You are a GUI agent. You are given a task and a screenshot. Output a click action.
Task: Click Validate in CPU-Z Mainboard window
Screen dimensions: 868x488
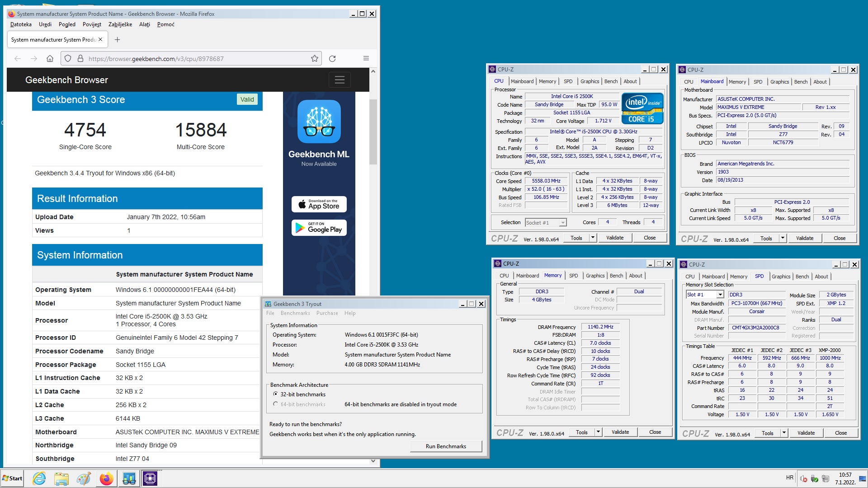pos(805,238)
